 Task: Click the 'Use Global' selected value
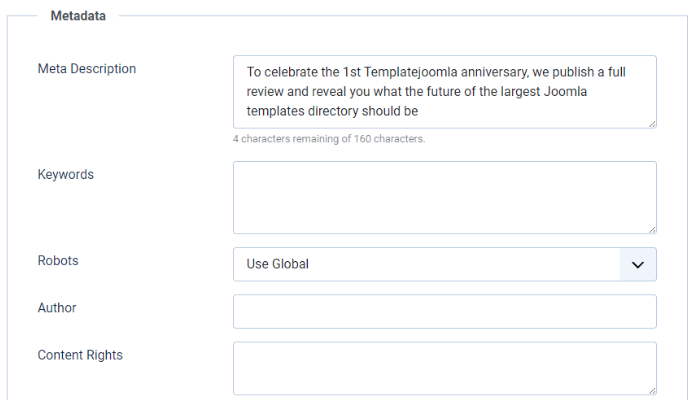tap(278, 264)
